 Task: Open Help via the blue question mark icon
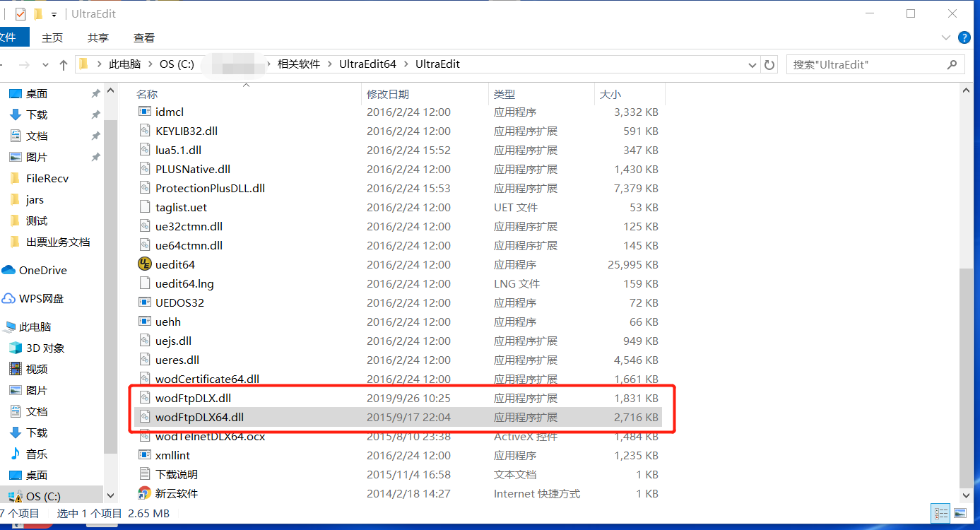pos(964,37)
